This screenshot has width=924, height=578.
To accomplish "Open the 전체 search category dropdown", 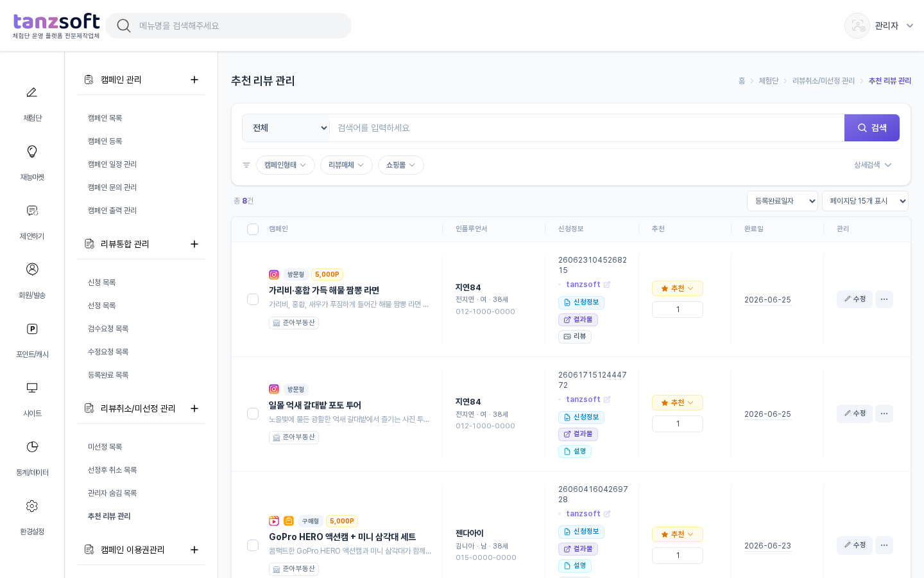I will click(x=286, y=128).
